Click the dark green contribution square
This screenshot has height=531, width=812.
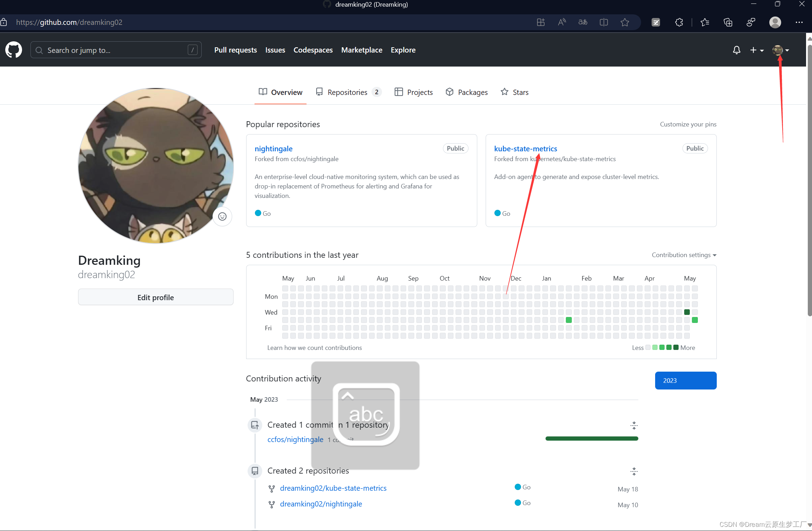687,312
